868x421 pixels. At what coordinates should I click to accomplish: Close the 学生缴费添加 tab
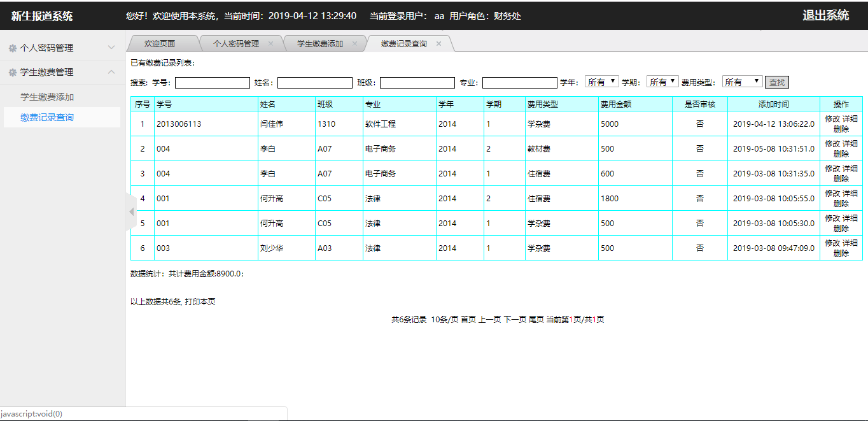pos(354,44)
